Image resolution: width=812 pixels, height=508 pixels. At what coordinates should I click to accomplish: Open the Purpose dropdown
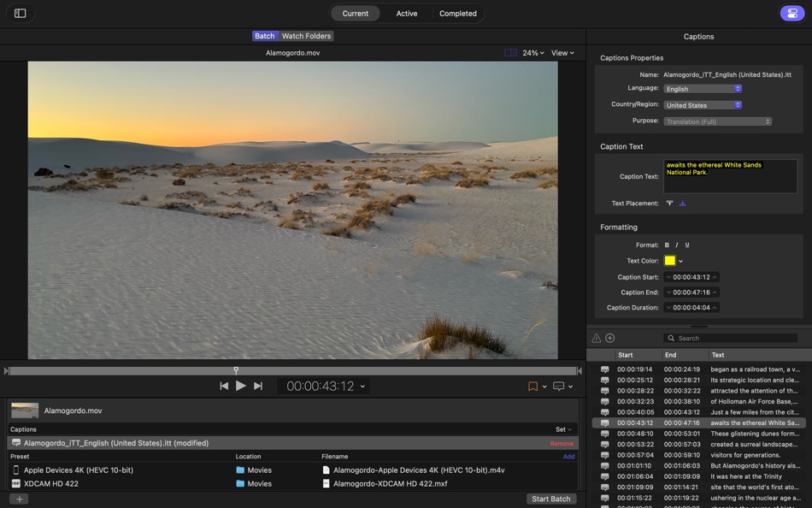(718, 121)
